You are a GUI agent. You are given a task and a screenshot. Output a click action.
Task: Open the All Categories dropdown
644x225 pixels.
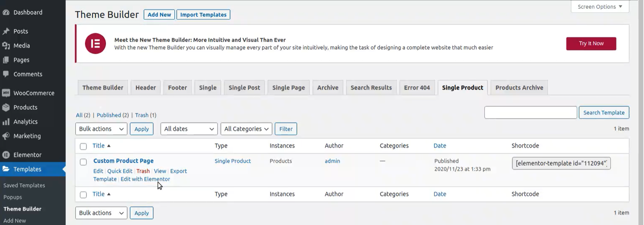pos(246,129)
